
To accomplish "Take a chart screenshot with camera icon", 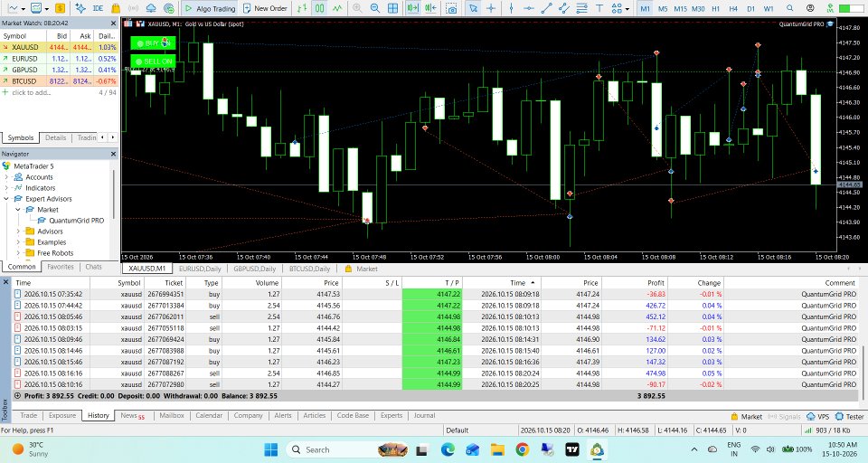I will (x=452, y=8).
